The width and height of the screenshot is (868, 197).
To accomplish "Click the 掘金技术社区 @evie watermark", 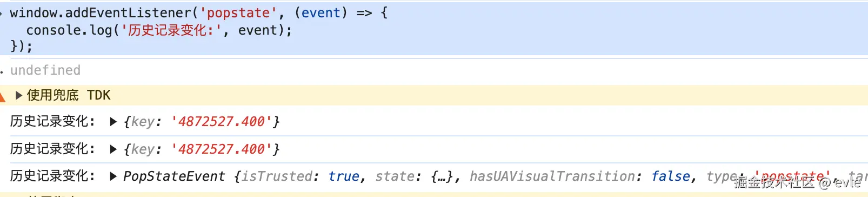I will [797, 182].
